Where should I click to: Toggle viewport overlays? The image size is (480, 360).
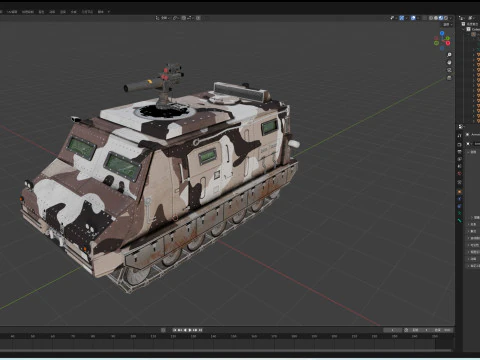point(413,18)
